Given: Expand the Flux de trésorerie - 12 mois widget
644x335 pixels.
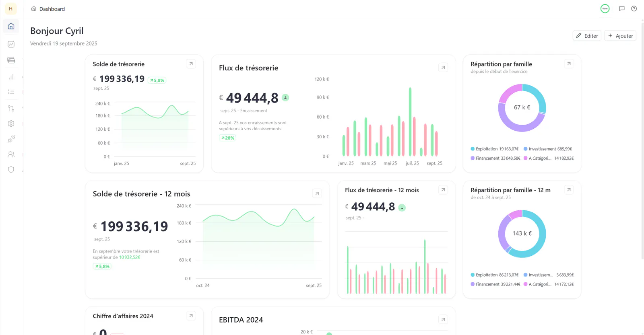Looking at the screenshot, I should (443, 189).
